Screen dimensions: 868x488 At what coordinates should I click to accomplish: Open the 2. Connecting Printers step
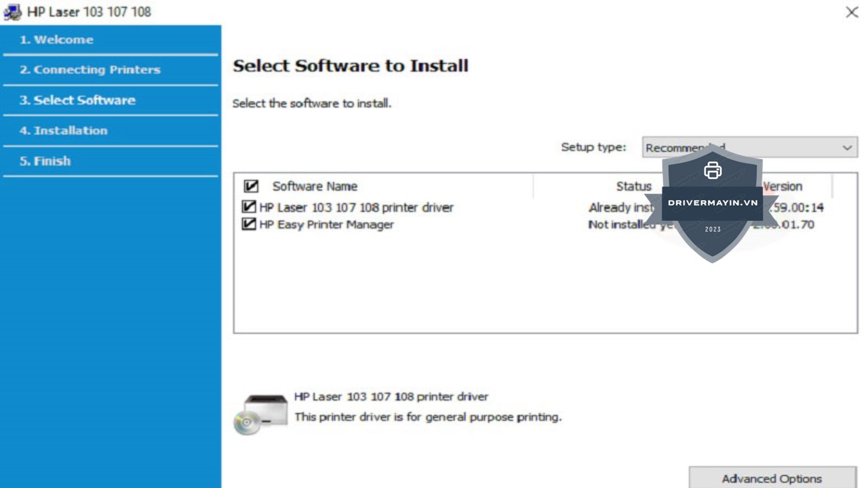[x=90, y=70]
